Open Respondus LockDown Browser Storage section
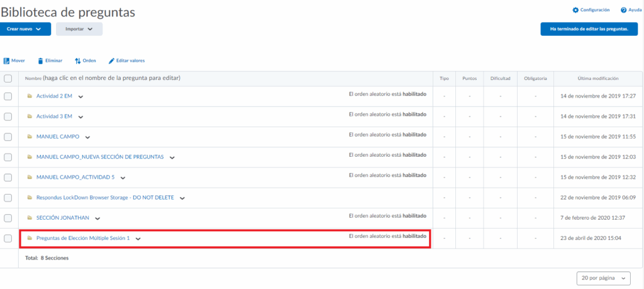 (106, 198)
